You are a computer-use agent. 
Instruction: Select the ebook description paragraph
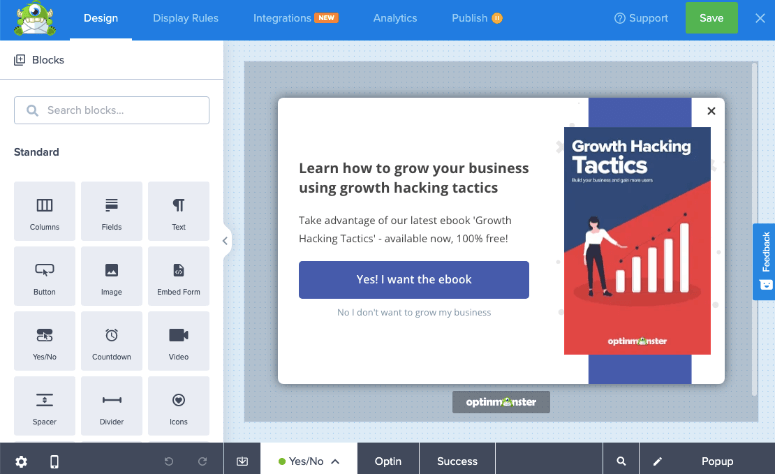405,229
